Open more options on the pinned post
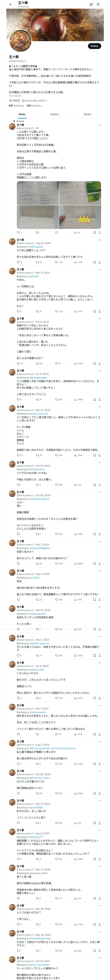The width and height of the screenshot is (110, 980). coord(99,125)
